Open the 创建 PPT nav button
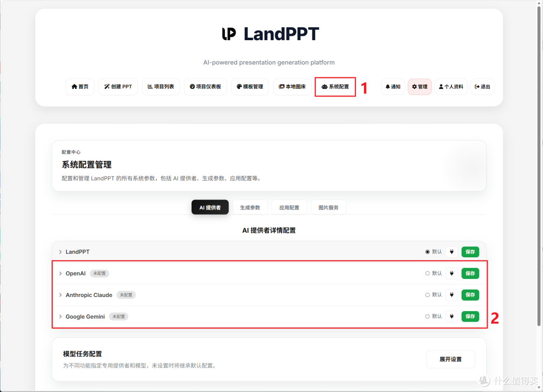The height and width of the screenshot is (392, 543). [x=118, y=86]
